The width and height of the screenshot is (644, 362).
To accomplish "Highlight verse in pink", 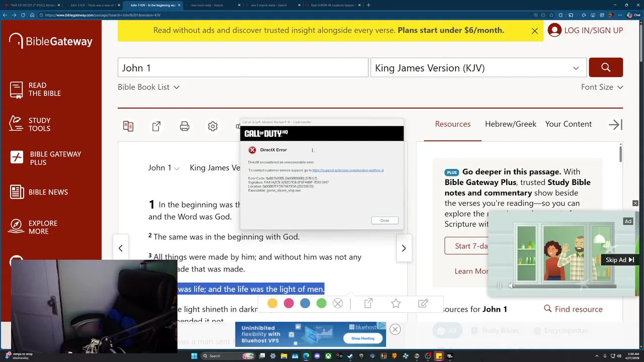I will (289, 303).
